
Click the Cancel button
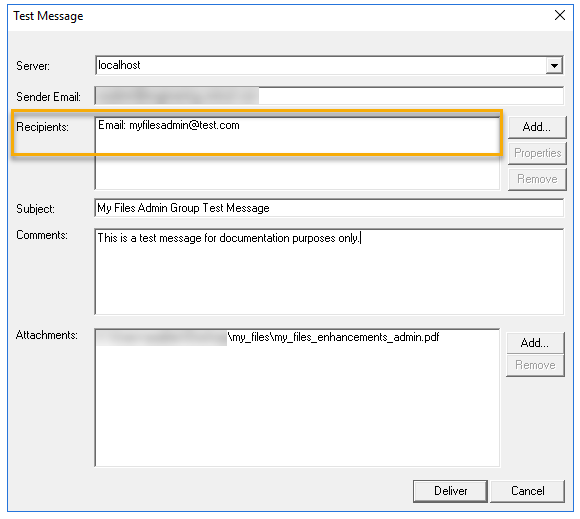pos(527,491)
